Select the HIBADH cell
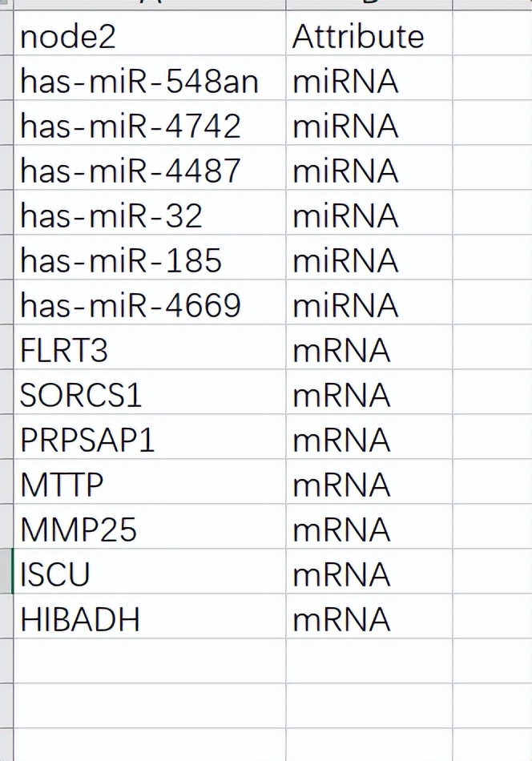The height and width of the screenshot is (761, 532). (149, 620)
